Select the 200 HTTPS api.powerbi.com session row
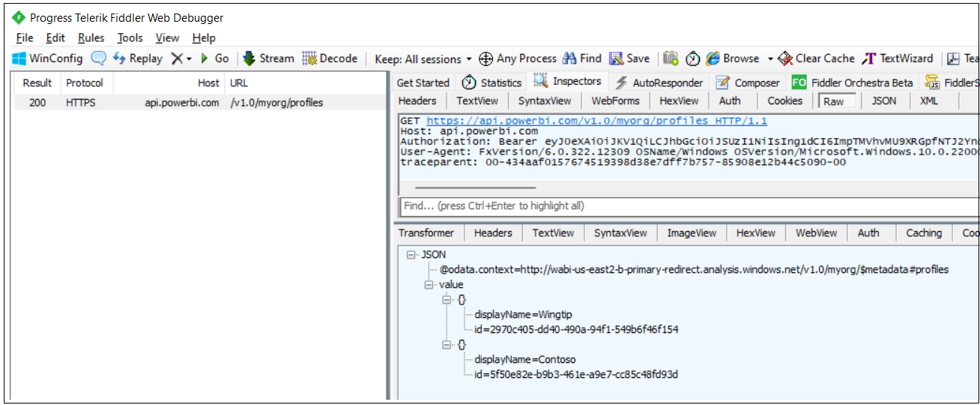Screen dimensions: 980x405 200,103
